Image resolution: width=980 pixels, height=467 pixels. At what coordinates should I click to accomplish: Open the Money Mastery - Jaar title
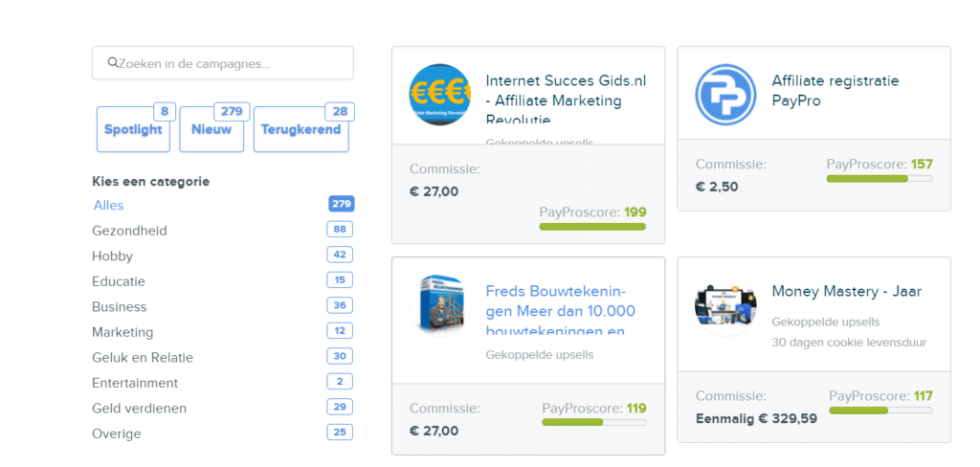click(847, 291)
